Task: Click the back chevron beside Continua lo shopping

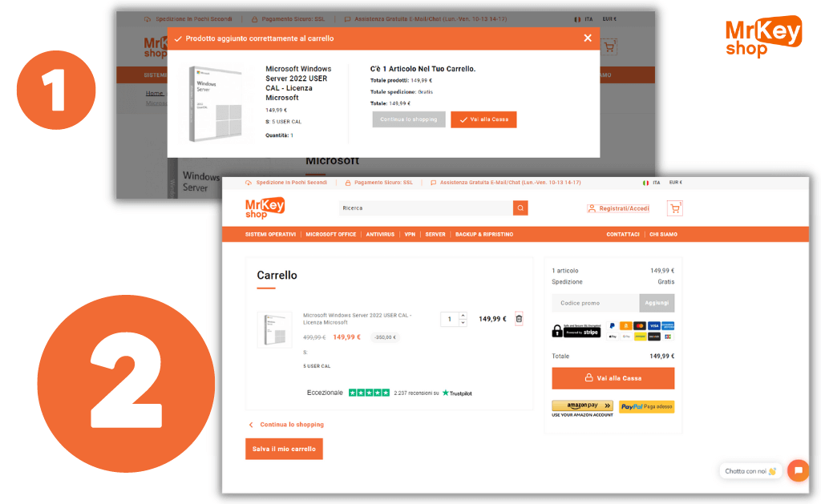Action: coord(251,425)
